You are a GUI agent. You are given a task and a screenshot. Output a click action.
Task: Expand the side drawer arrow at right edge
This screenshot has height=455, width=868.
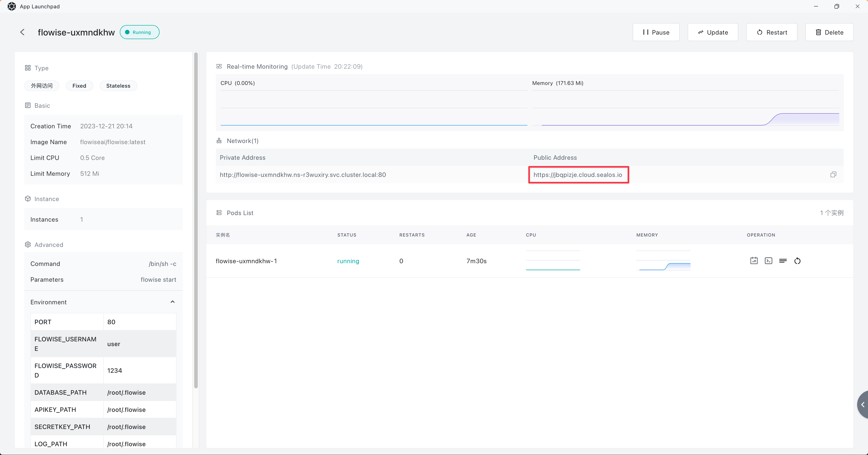tap(863, 404)
